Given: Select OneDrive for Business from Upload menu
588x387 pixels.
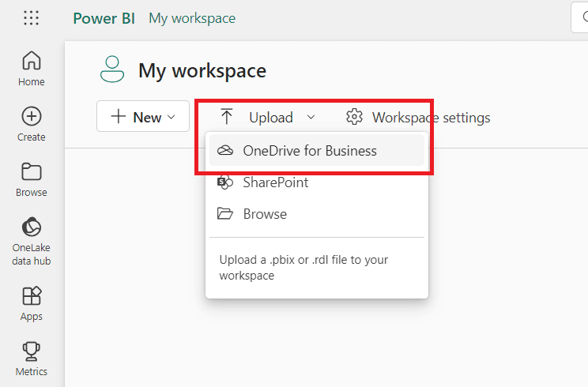Looking at the screenshot, I should pyautogui.click(x=309, y=151).
